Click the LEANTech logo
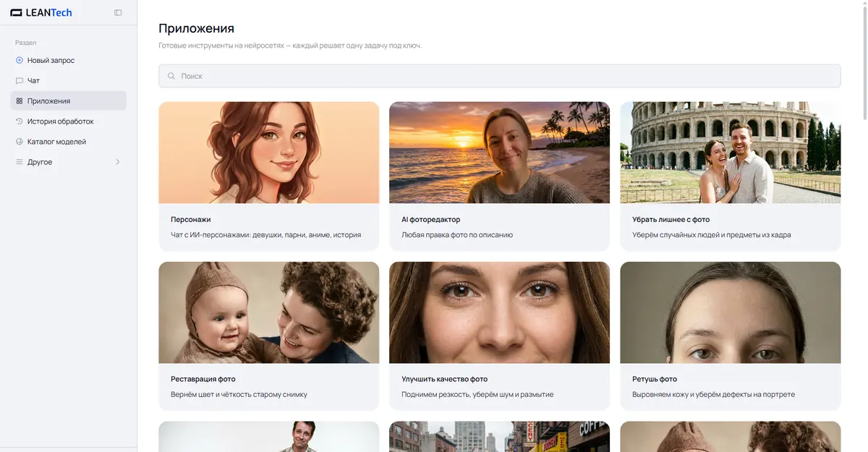The height and width of the screenshot is (452, 868). coord(41,12)
